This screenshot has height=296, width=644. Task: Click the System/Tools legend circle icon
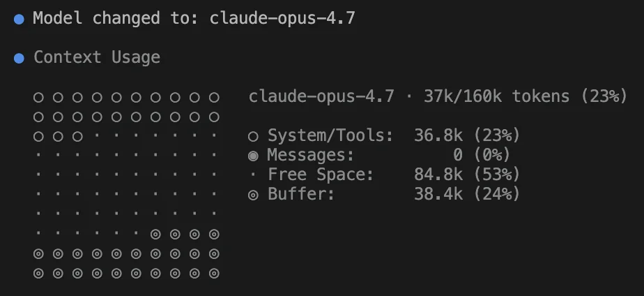tap(253, 136)
